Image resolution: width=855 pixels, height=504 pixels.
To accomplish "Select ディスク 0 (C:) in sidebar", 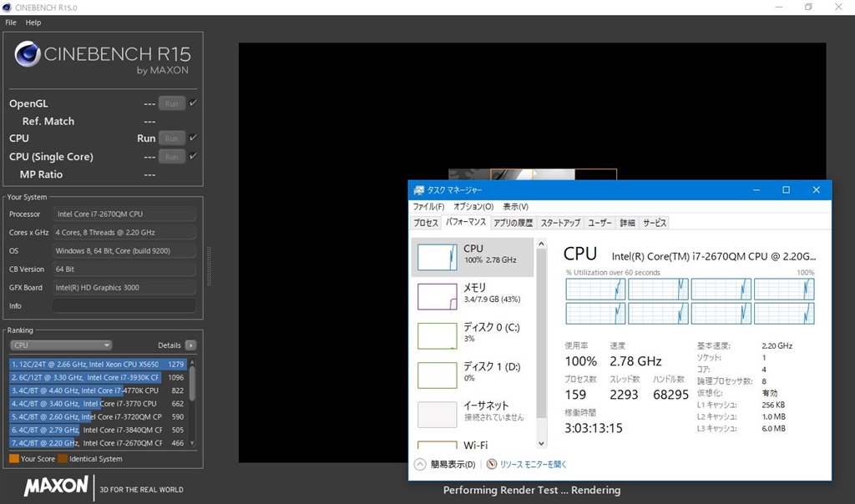I will click(x=473, y=335).
